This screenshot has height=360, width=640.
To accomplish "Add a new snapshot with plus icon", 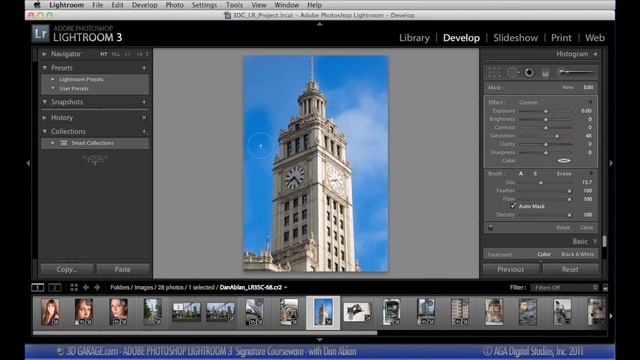I will (x=144, y=102).
